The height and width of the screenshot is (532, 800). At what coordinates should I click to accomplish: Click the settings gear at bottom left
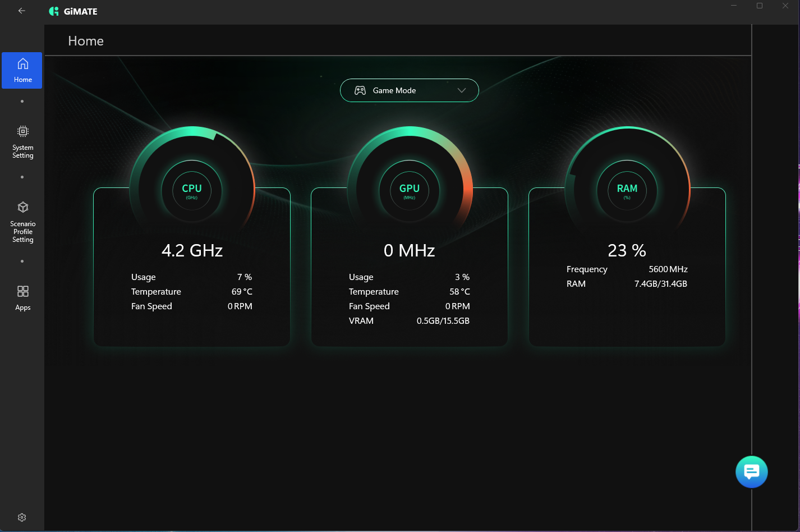point(22,517)
